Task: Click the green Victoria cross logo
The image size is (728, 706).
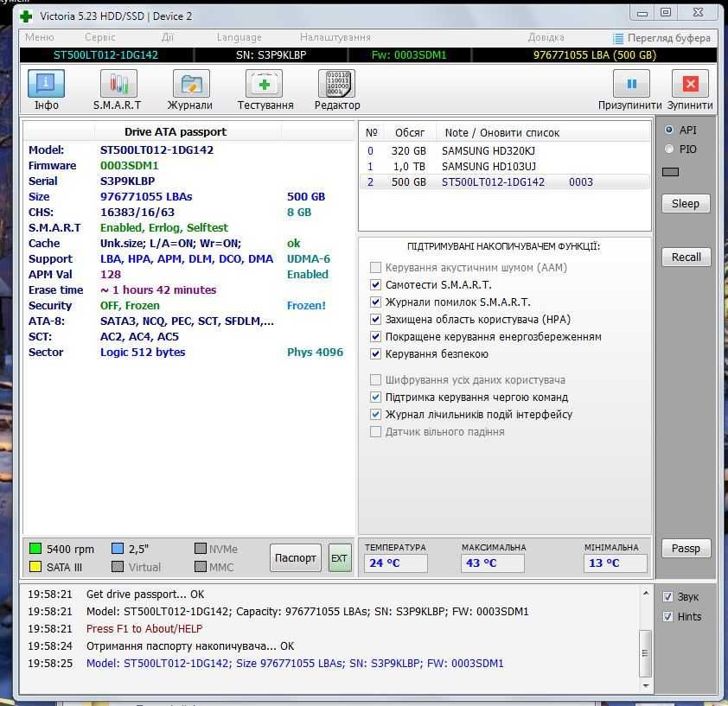Action: (26, 16)
